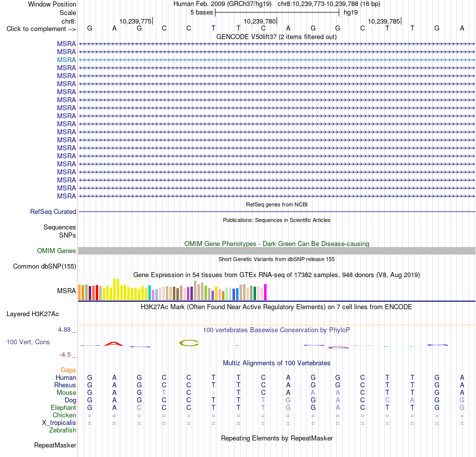Click the 'chr8:' ruler label
476x457 pixels.
[69, 21]
